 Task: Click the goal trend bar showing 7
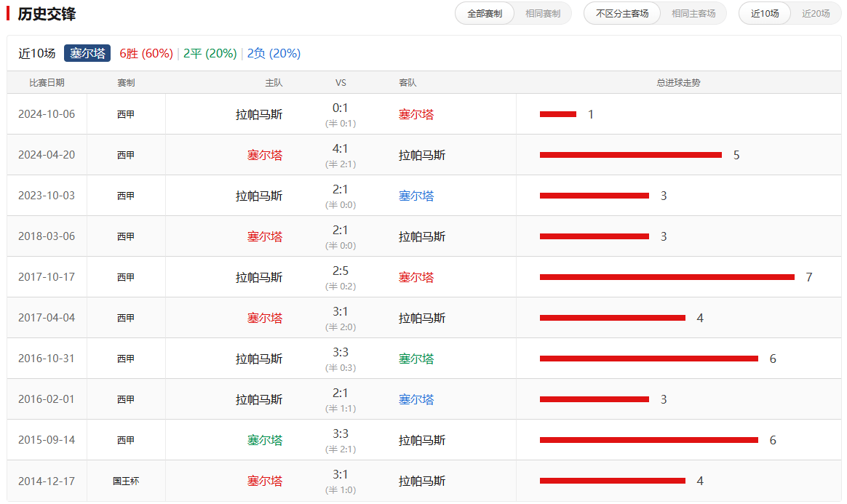666,276
